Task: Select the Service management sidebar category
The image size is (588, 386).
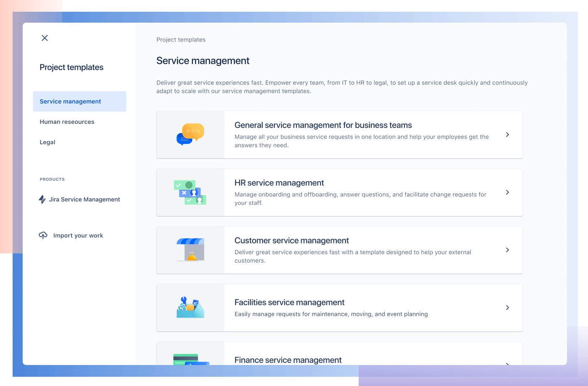Action: (70, 101)
